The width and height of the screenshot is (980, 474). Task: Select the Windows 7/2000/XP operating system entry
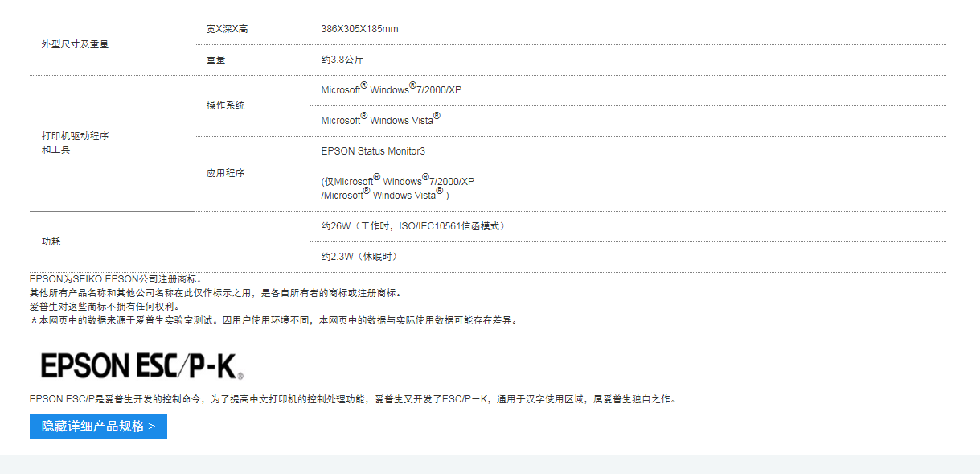pos(392,89)
